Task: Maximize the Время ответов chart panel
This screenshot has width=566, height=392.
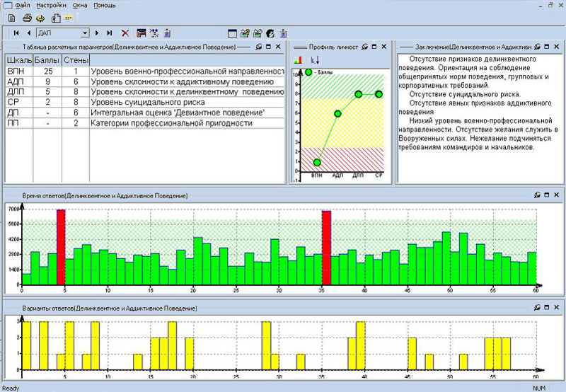Action: point(548,195)
